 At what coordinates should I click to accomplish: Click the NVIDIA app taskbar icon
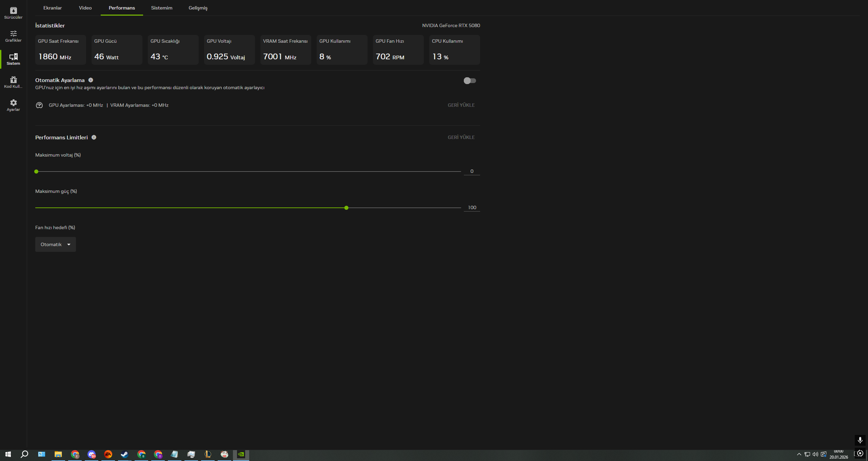241,454
